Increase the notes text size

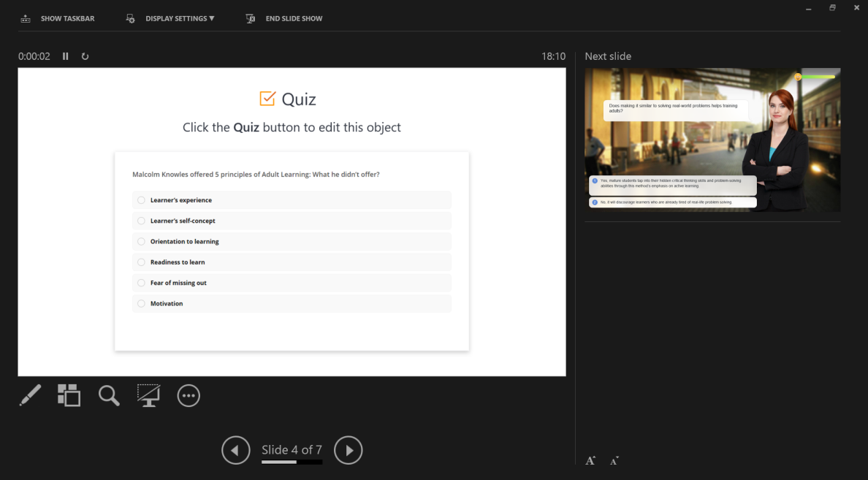tap(590, 460)
